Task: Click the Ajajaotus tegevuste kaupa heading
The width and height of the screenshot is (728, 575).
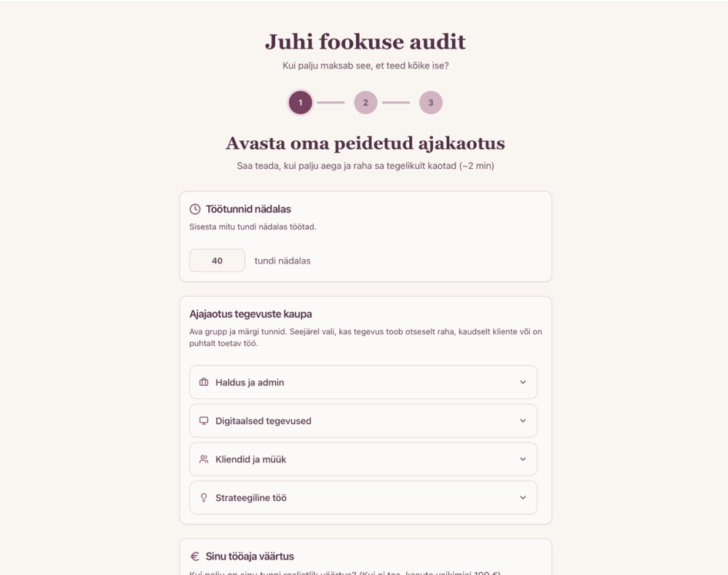Action: 250,314
